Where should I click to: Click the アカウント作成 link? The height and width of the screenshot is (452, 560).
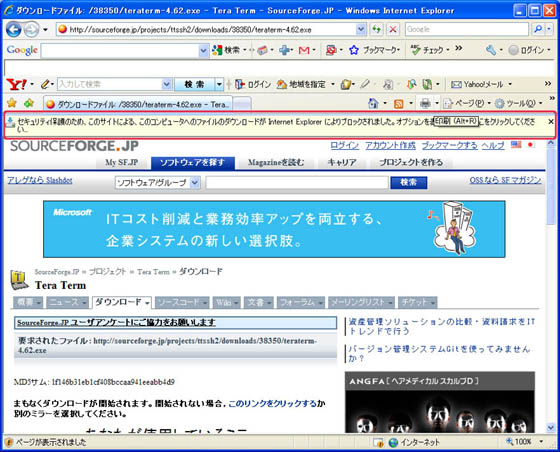[390, 145]
